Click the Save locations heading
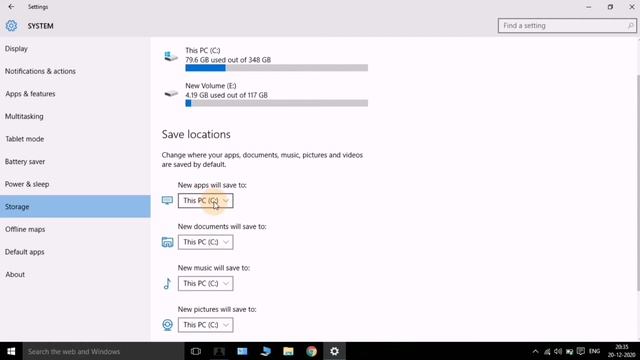Image resolution: width=640 pixels, height=360 pixels. coord(196,134)
